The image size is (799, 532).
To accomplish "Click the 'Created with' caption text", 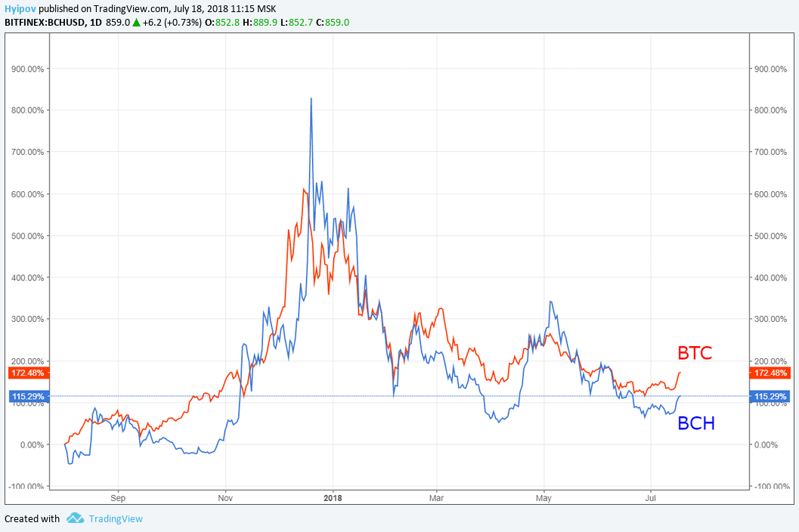I will tap(32, 518).
